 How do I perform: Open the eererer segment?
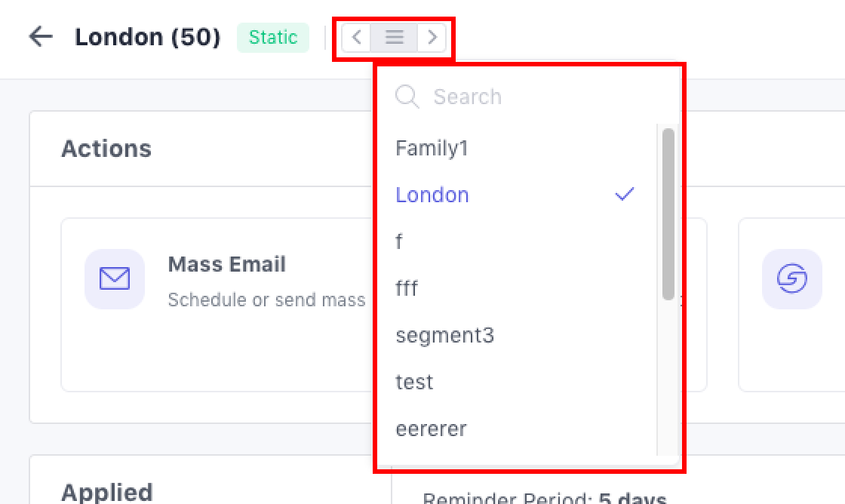point(432,429)
